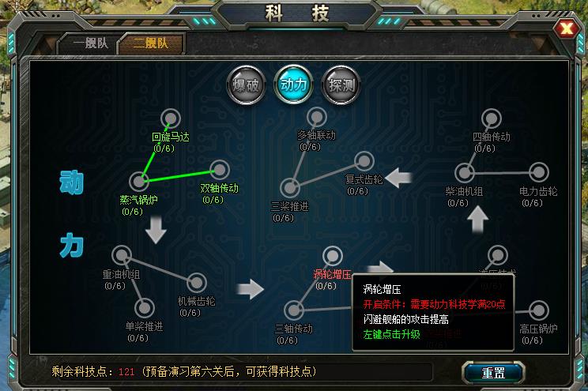Click the 重置 reset button
Screen dimensions: 588x391
493,373
